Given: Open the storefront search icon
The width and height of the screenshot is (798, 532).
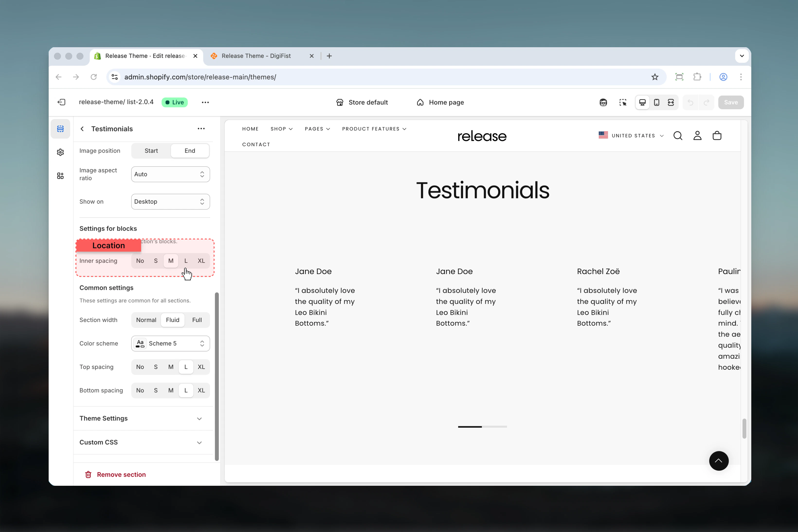Looking at the screenshot, I should point(678,136).
